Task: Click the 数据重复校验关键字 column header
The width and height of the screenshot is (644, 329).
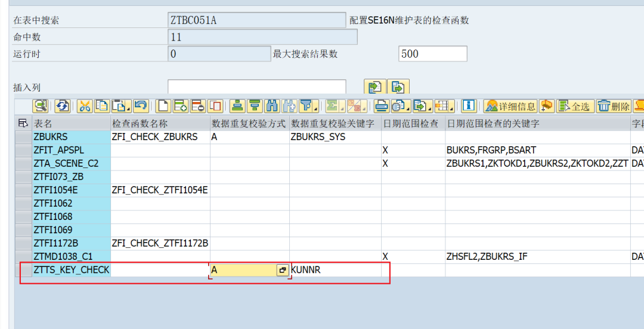Action: (x=335, y=123)
